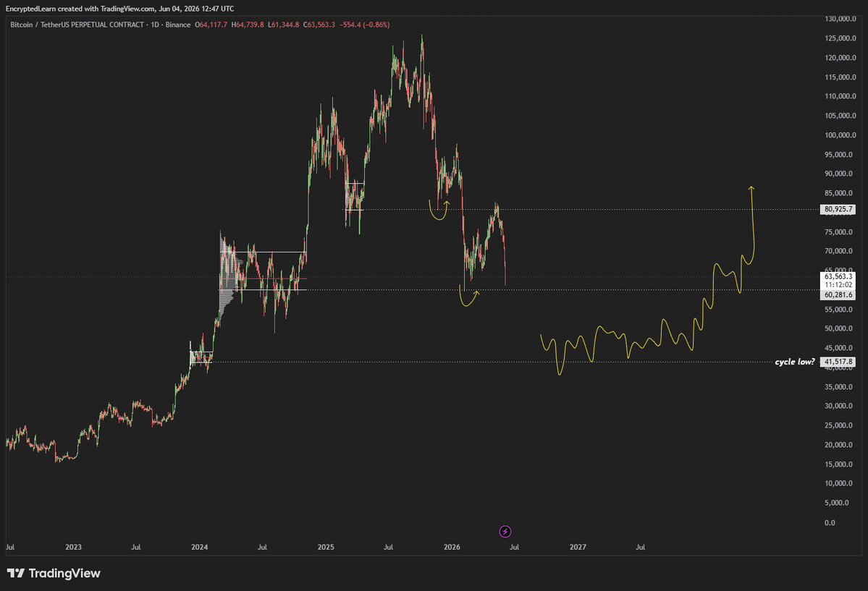Screen dimensions: 868x591
Task: Click the 2027 label on time axis
Action: pos(578,548)
